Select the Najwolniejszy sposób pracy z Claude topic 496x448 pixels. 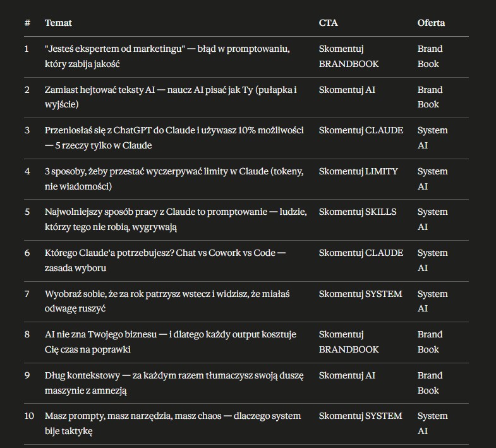point(176,219)
